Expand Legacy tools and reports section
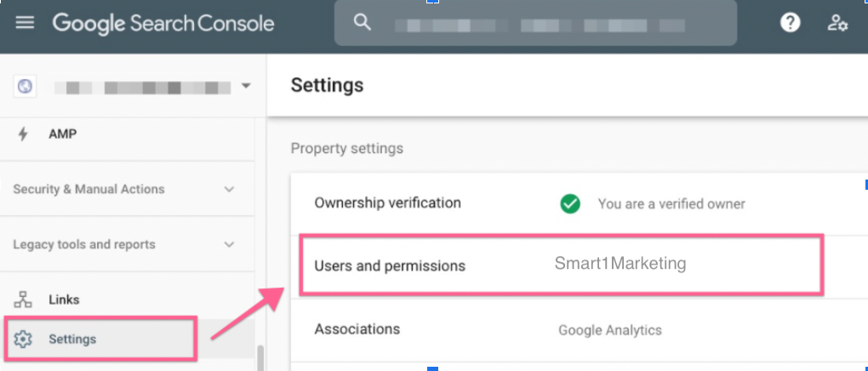 click(228, 244)
